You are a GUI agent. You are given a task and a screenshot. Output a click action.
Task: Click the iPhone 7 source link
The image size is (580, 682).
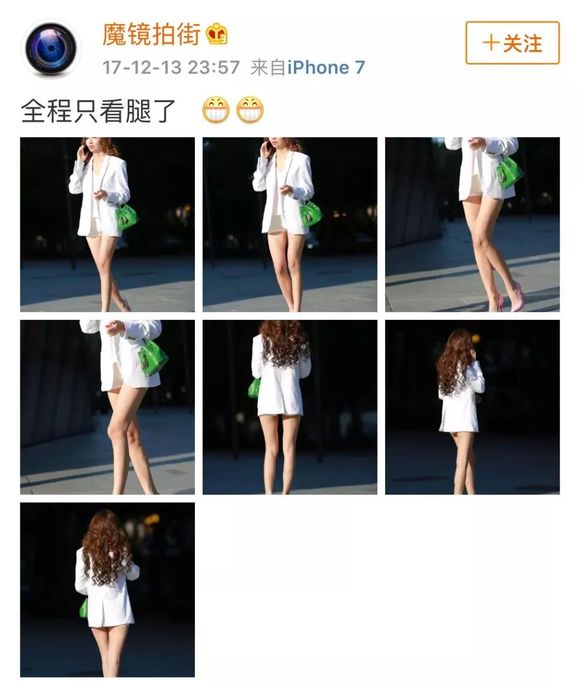[326, 67]
